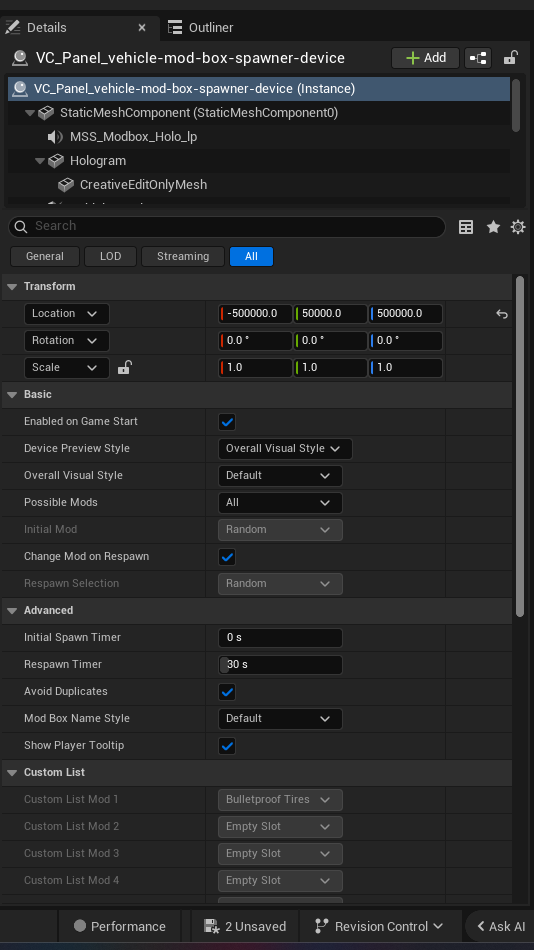This screenshot has height=950, width=534.
Task: Switch to the Outliner tab
Action: coord(201,27)
